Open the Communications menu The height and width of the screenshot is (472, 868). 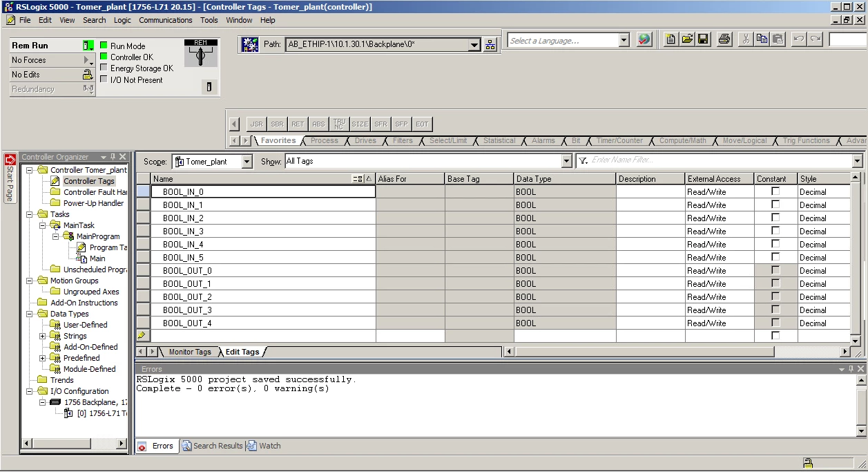point(166,20)
